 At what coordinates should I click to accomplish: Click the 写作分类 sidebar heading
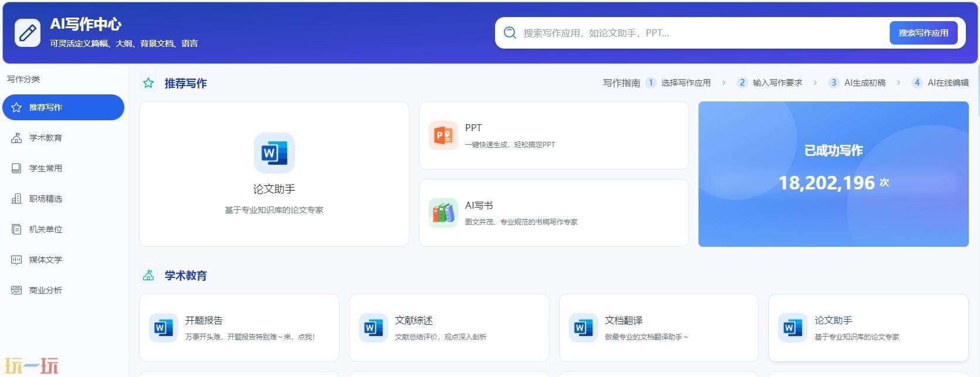click(23, 79)
